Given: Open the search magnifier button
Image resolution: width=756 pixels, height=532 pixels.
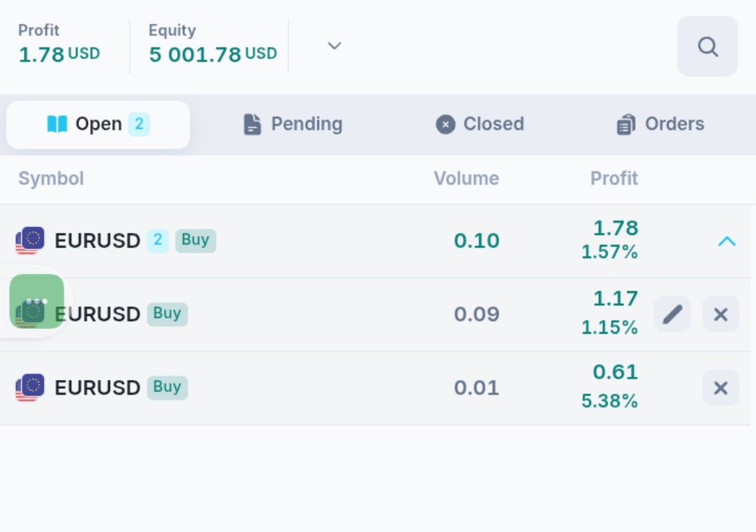Looking at the screenshot, I should tap(707, 46).
